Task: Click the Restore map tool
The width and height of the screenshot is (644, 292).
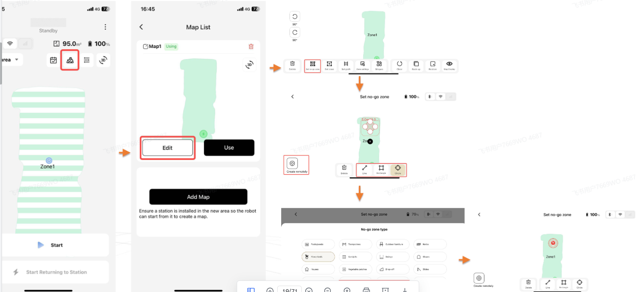Action: point(433,65)
